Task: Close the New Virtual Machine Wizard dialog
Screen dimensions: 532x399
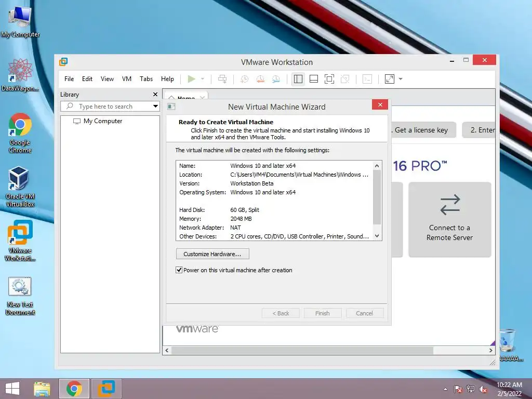Action: [380, 104]
